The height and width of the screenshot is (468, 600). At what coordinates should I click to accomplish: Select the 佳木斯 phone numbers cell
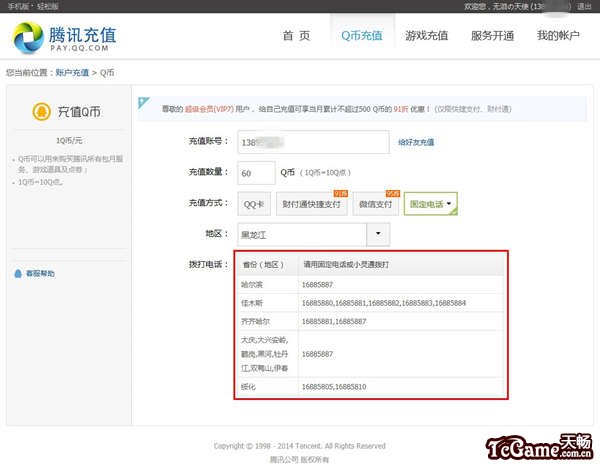pos(401,303)
